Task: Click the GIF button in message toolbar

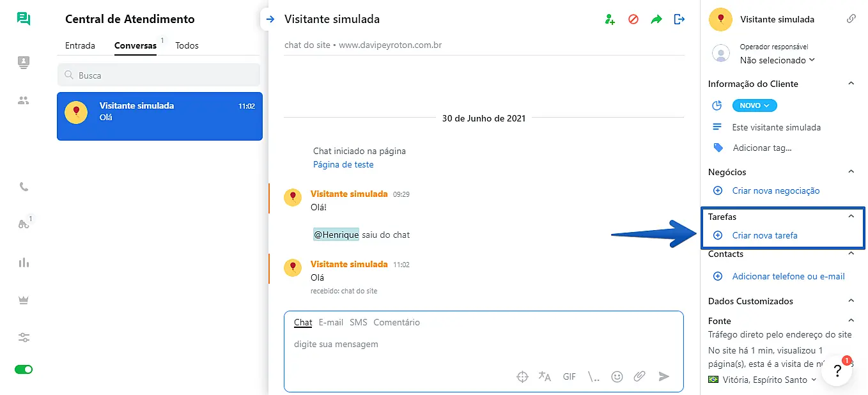Action: tap(570, 376)
